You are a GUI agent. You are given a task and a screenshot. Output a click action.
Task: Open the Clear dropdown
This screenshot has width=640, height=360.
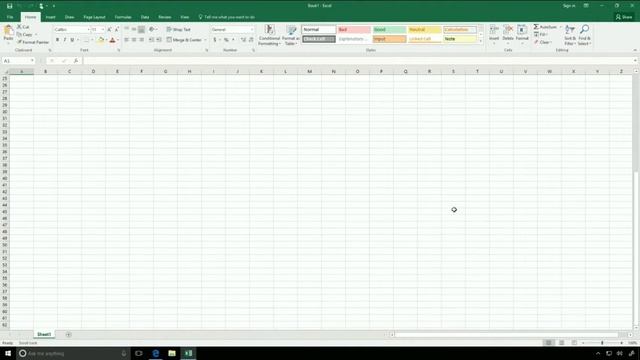tap(543, 42)
